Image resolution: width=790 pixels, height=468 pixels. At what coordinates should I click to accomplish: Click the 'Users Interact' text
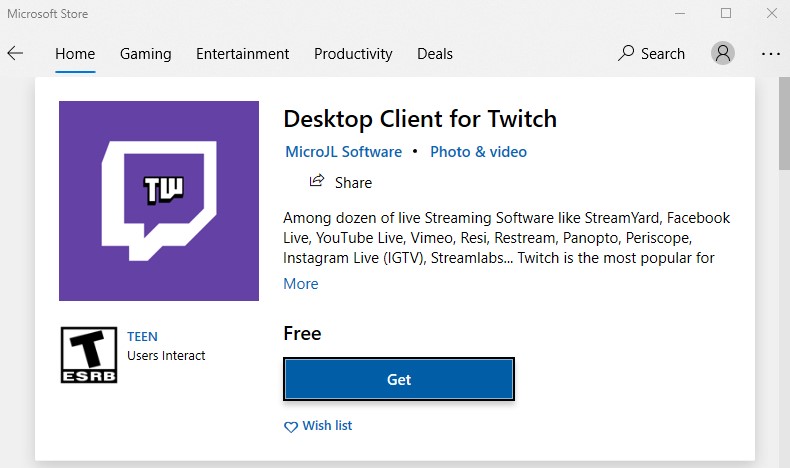(x=166, y=356)
